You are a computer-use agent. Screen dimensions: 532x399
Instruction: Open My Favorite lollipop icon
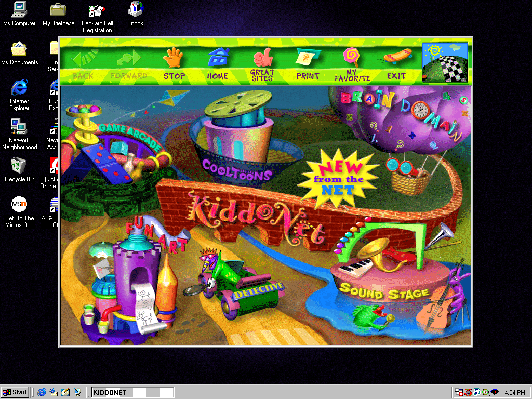coord(351,57)
